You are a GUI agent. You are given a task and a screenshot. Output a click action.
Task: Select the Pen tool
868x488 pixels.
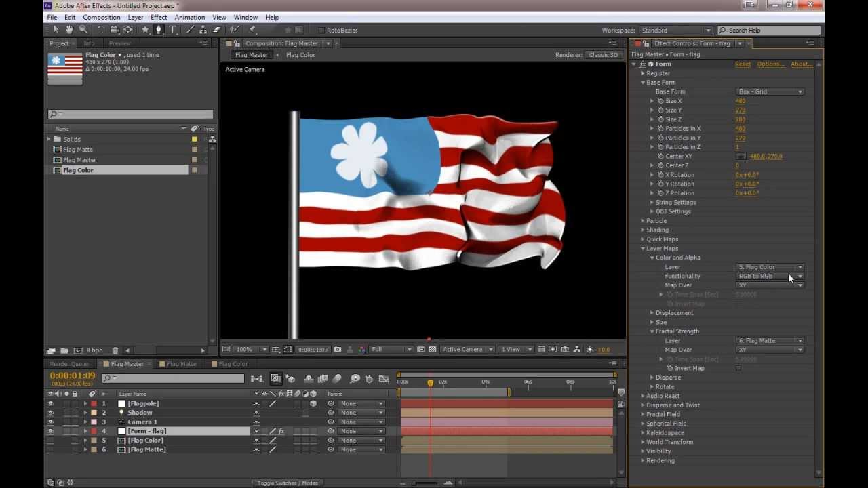click(159, 30)
